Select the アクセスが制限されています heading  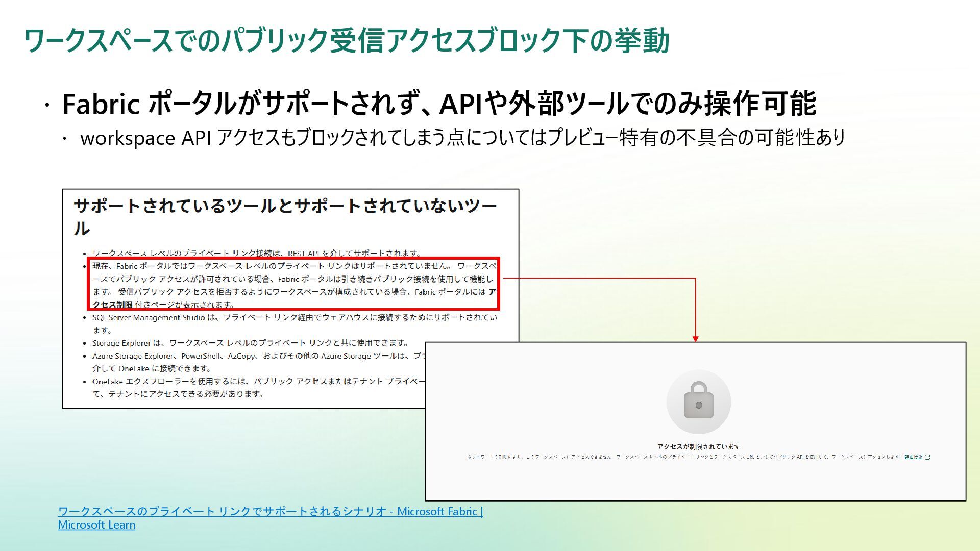(x=698, y=446)
